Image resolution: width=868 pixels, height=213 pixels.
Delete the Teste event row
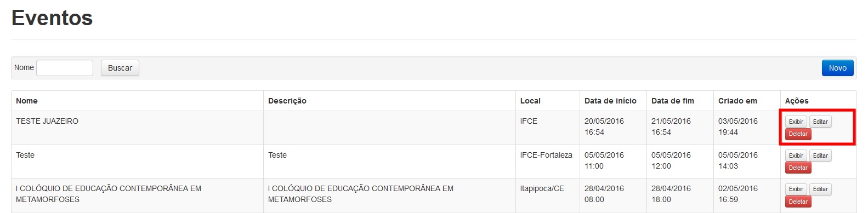pyautogui.click(x=798, y=168)
